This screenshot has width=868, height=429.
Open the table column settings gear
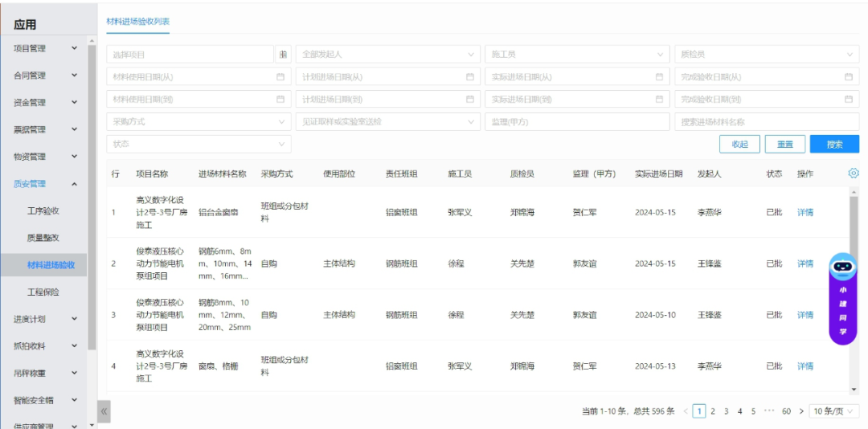[853, 174]
